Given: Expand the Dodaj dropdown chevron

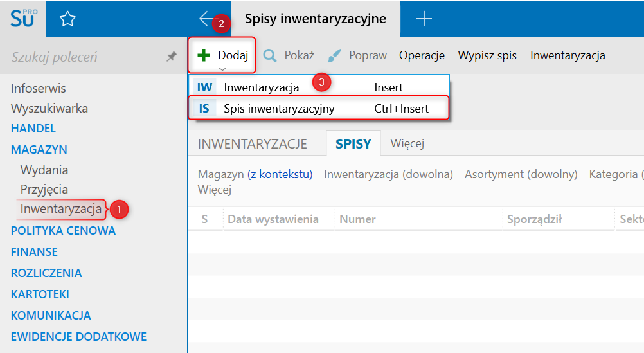Looking at the screenshot, I should pos(222,68).
